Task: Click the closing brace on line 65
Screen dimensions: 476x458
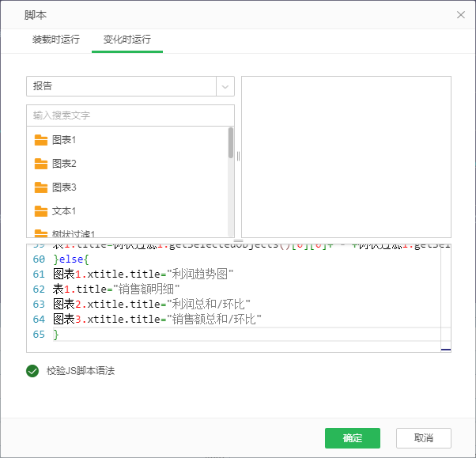Action: click(x=56, y=335)
